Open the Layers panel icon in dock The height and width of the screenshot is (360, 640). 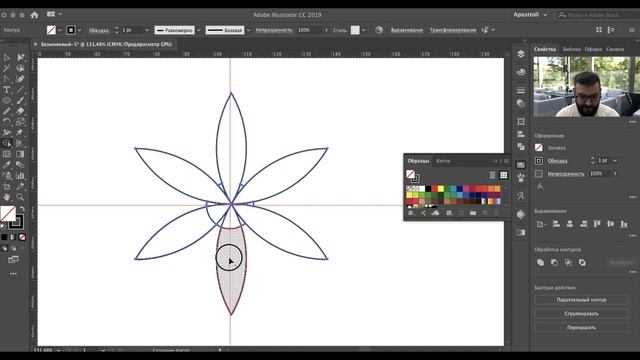click(520, 54)
